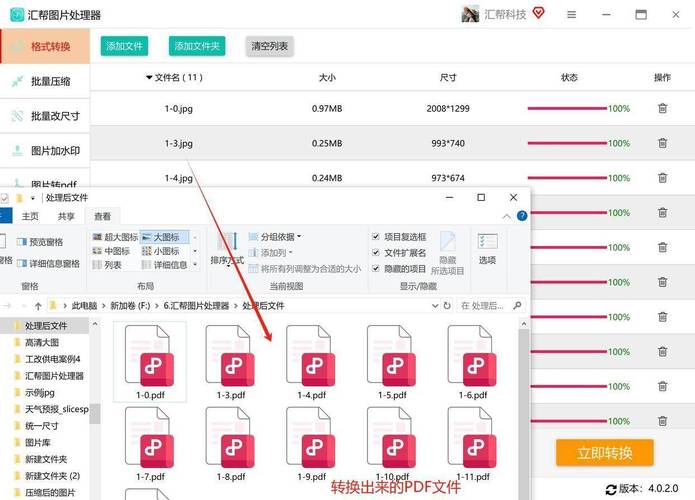The width and height of the screenshot is (695, 500).
Task: Click the 添加文件夹 button
Action: point(197,46)
